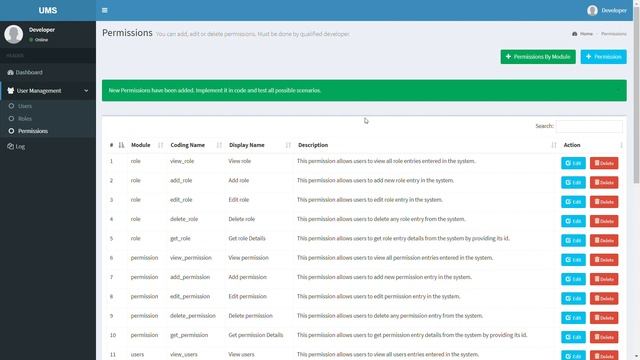Edit the add_permission entry
The image size is (640, 360).
click(x=573, y=279)
